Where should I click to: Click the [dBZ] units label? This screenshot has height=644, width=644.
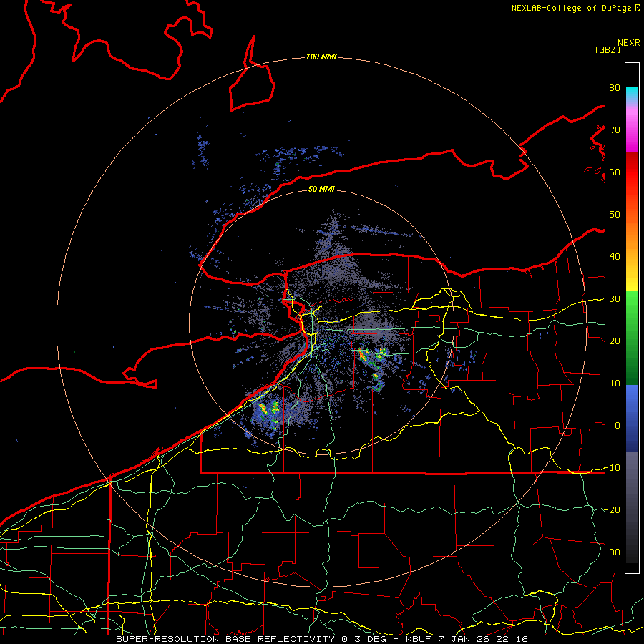(x=608, y=50)
